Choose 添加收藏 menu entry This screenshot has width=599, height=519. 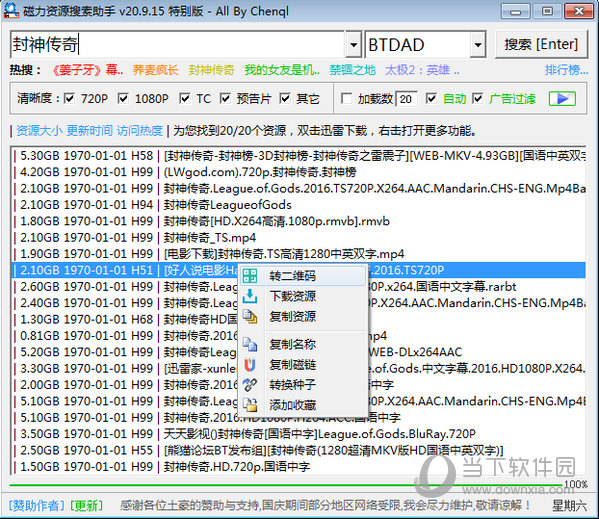tap(302, 405)
